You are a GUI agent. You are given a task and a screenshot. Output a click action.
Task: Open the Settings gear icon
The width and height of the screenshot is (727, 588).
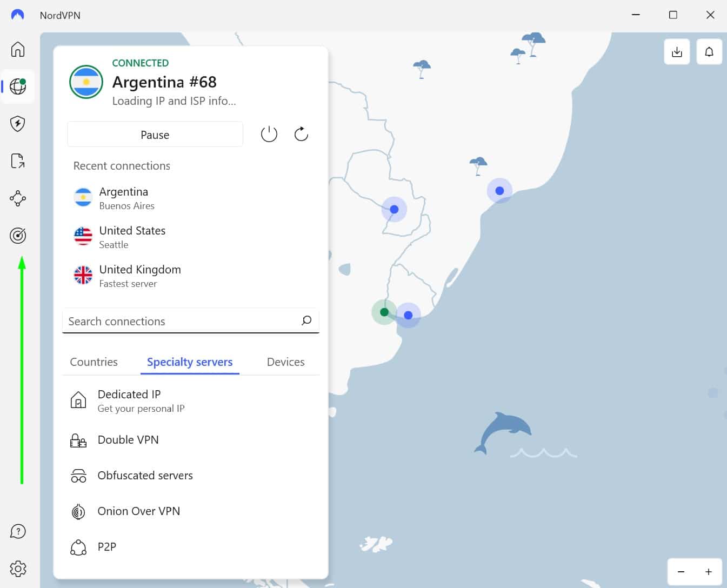[18, 569]
